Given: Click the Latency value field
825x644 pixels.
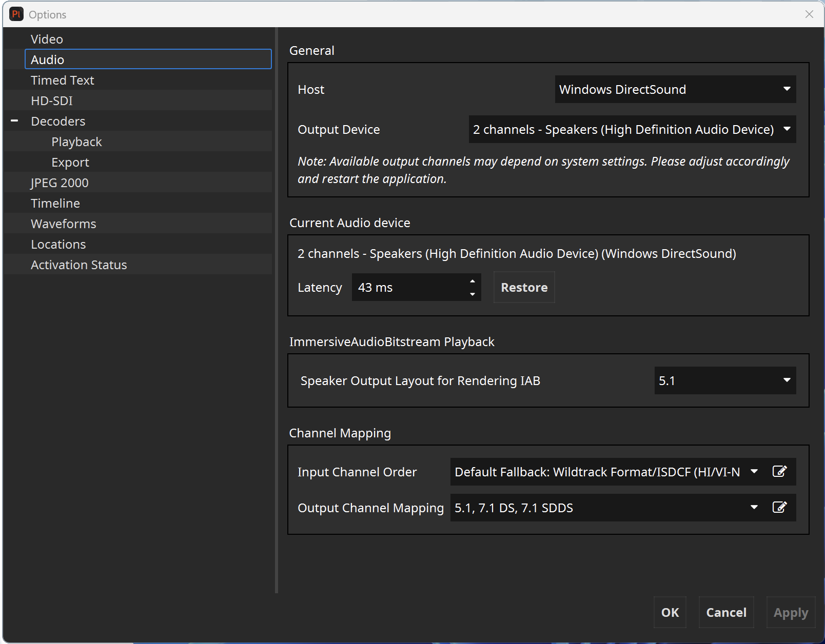Looking at the screenshot, I should pos(408,287).
